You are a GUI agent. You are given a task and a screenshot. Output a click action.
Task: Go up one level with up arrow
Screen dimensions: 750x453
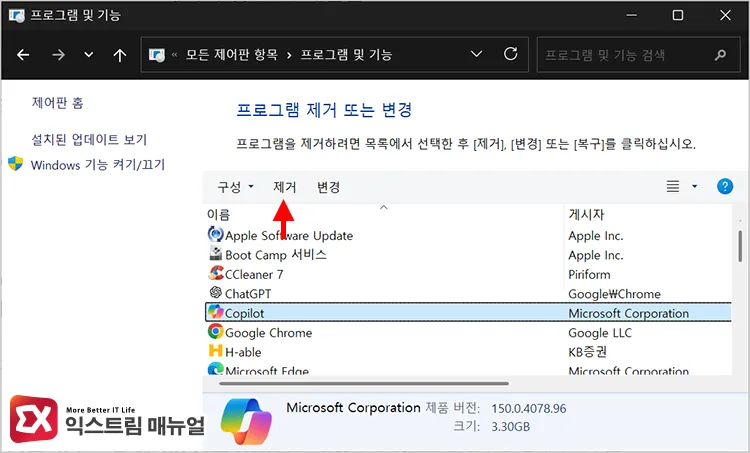pos(120,55)
